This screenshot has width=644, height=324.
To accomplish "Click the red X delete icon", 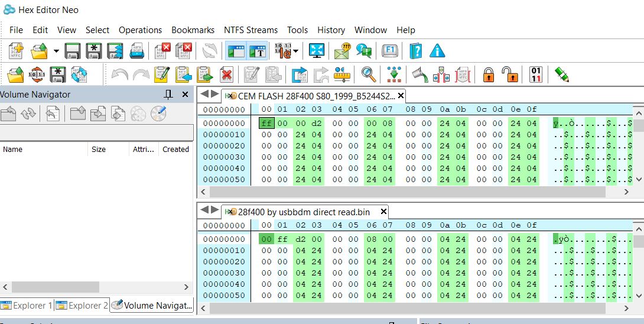I will [226, 75].
